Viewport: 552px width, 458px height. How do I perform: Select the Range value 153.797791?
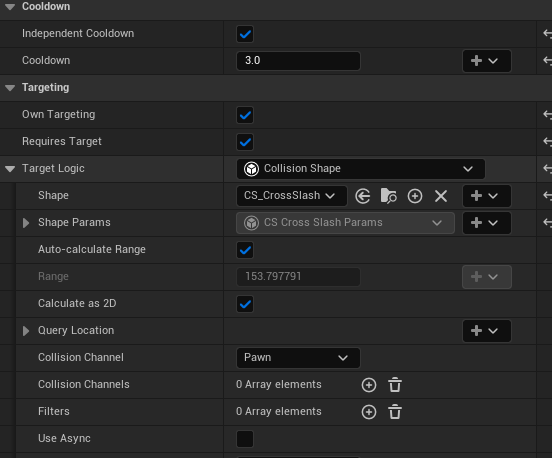(x=273, y=277)
